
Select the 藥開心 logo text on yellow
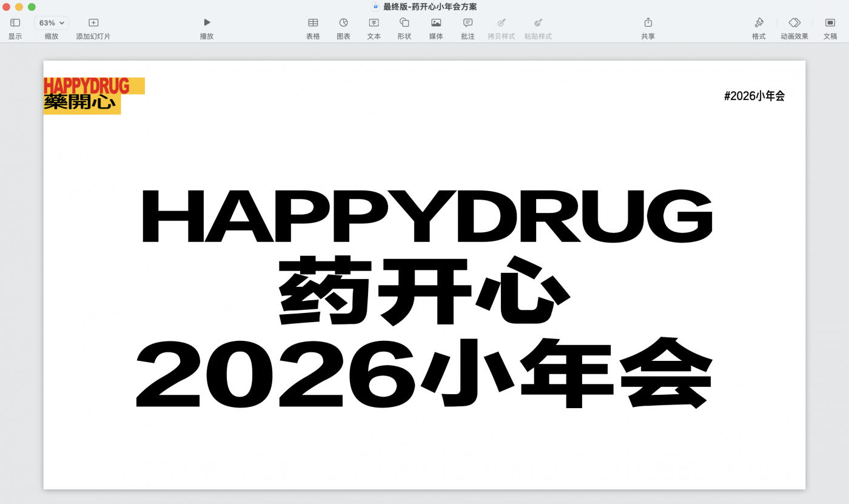tap(79, 102)
